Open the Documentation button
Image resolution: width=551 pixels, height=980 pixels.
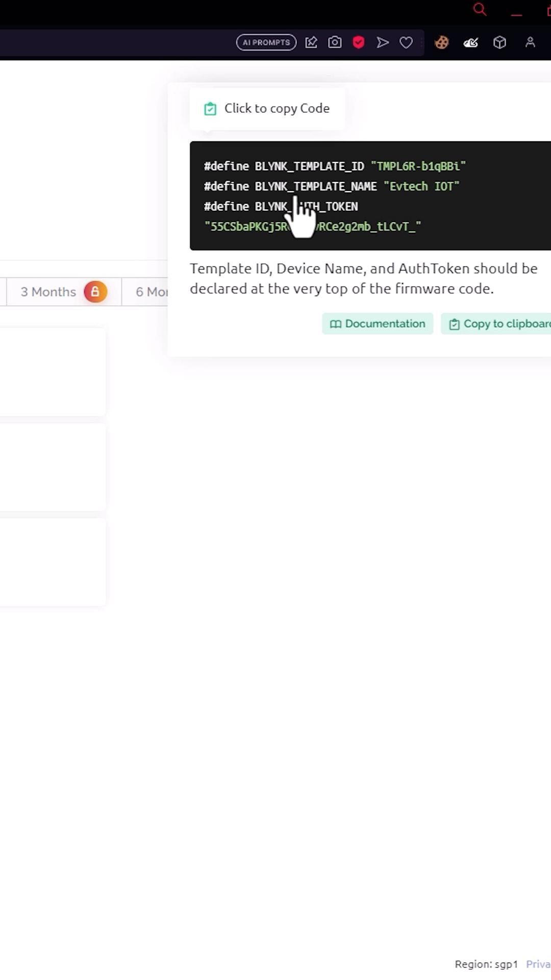tap(378, 324)
